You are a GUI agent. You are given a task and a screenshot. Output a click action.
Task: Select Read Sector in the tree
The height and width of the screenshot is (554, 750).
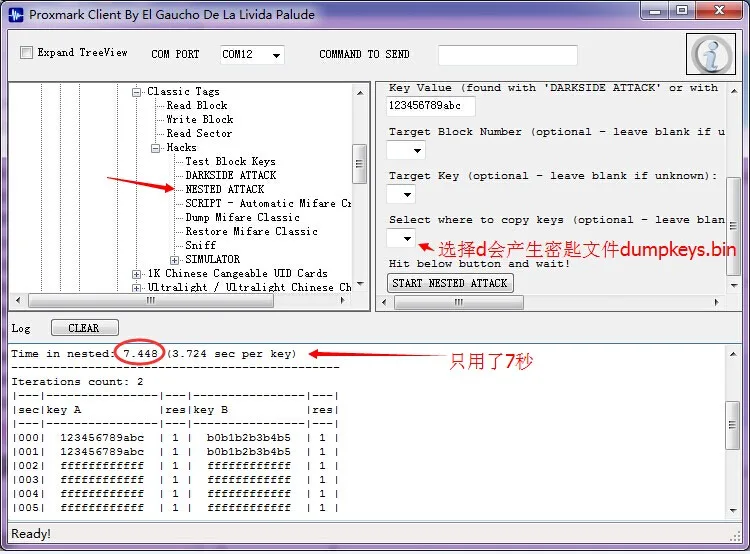[x=199, y=133]
